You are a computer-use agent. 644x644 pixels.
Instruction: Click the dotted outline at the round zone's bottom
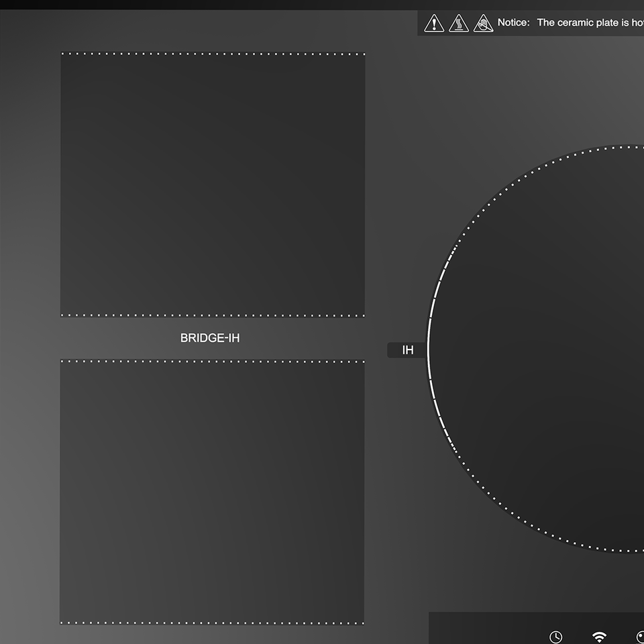(624, 551)
